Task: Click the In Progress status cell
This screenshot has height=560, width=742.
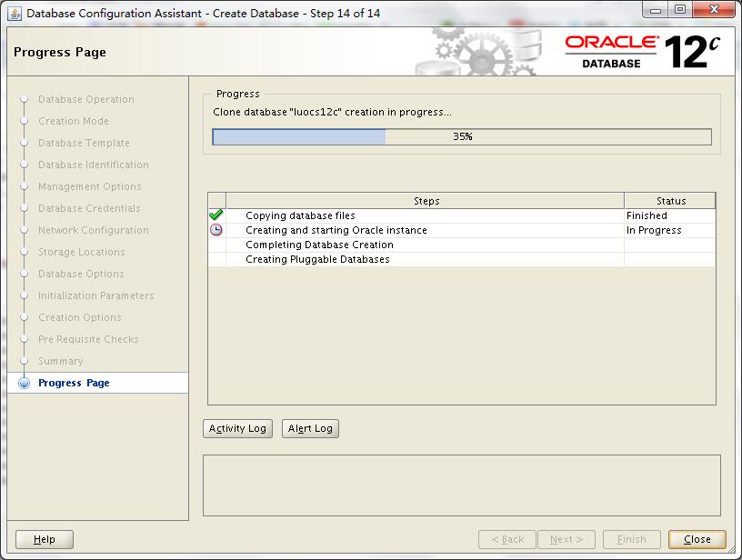Action: (669, 230)
